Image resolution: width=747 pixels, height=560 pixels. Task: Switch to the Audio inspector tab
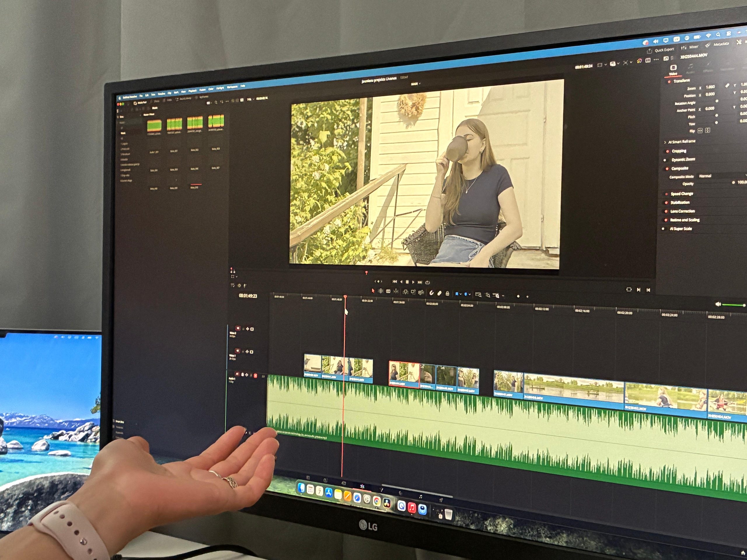[691, 69]
